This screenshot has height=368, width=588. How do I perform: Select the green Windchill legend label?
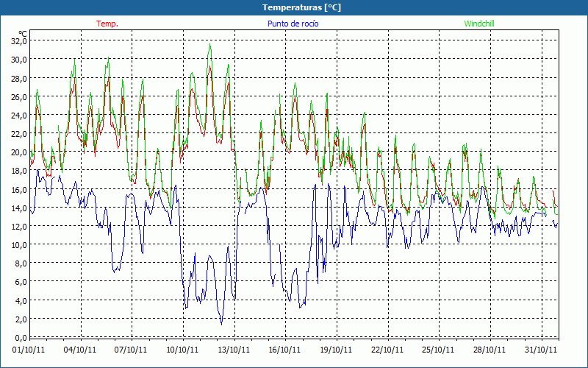479,24
